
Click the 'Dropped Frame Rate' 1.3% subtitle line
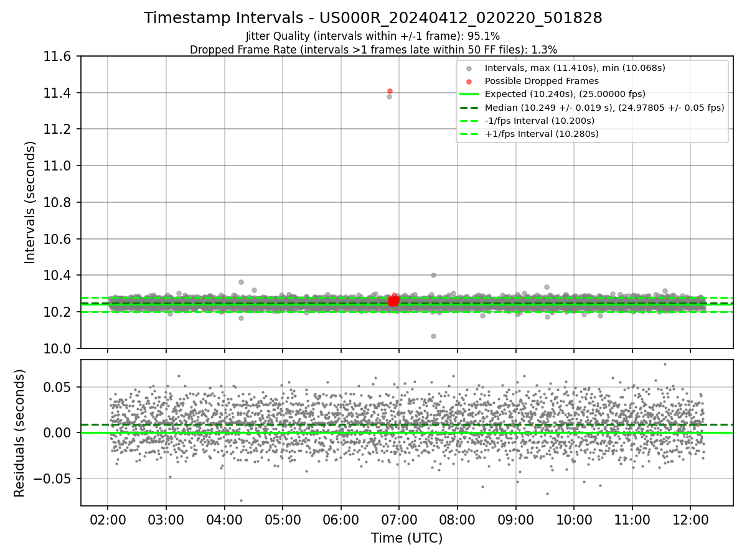[373, 49]
